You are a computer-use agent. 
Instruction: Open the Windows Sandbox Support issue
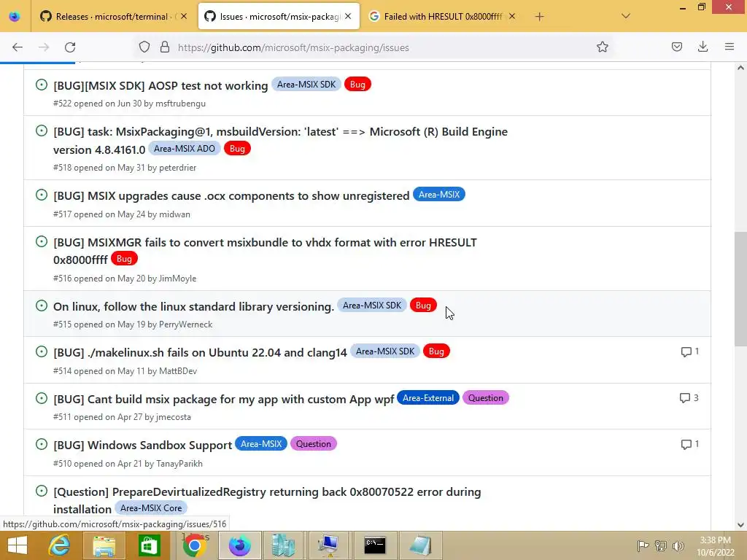click(x=142, y=446)
